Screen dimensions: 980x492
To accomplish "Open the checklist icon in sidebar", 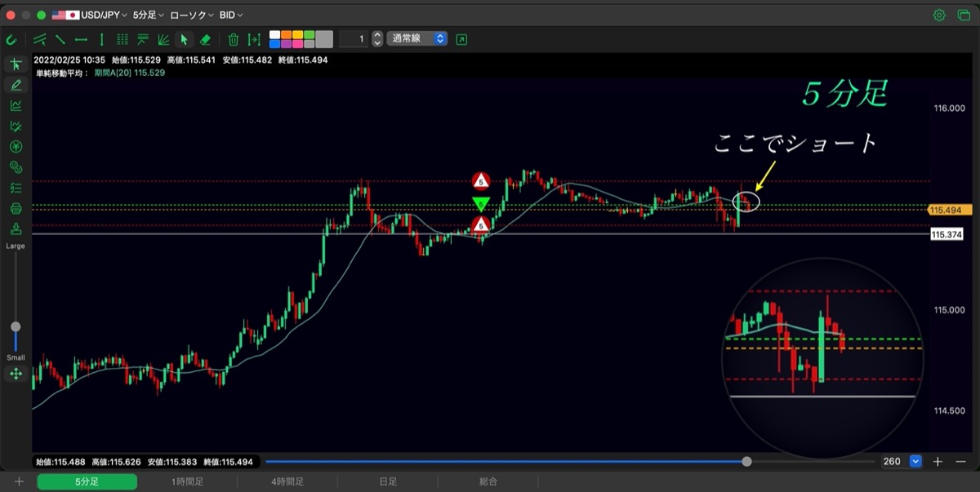I will tap(16, 188).
